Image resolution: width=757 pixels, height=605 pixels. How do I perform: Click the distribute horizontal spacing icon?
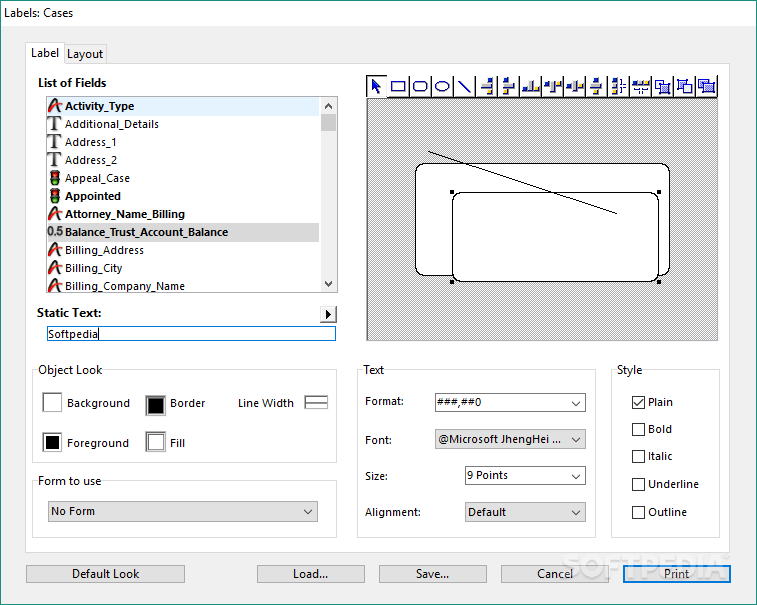(x=641, y=86)
